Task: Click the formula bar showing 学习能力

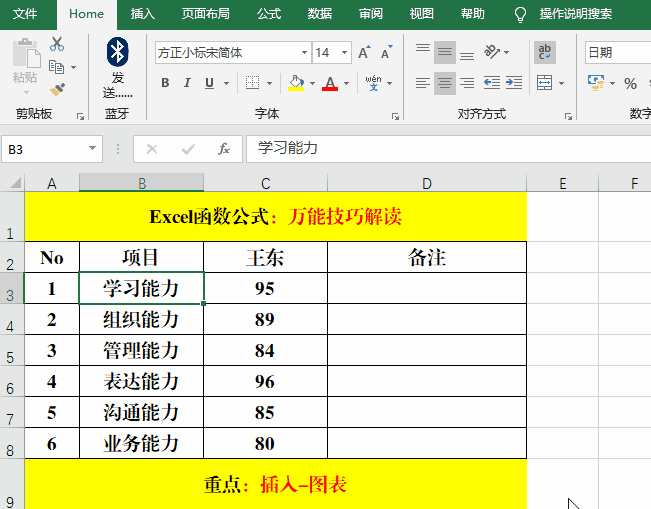Action: pos(448,149)
